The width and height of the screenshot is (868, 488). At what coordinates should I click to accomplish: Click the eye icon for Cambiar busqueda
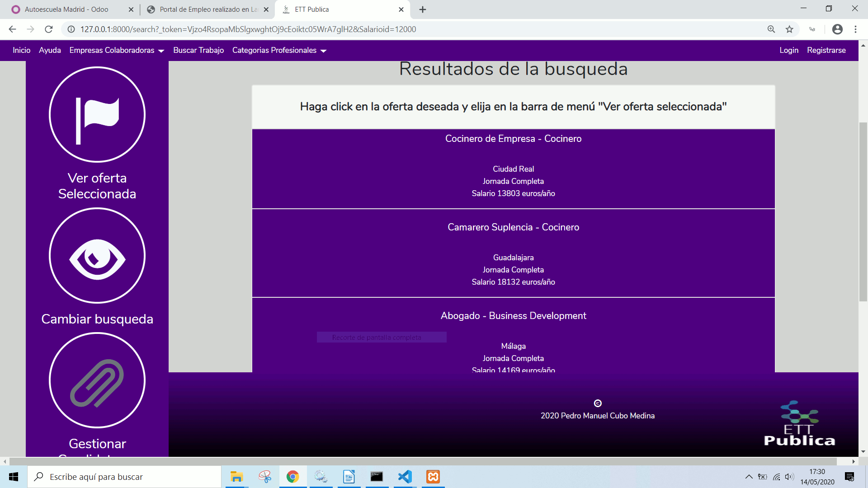pos(97,256)
